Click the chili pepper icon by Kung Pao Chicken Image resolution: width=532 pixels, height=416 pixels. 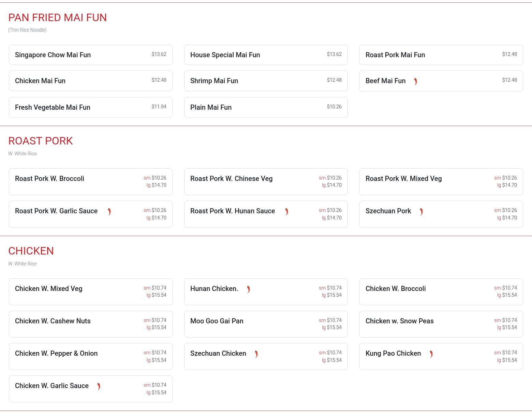(x=431, y=354)
